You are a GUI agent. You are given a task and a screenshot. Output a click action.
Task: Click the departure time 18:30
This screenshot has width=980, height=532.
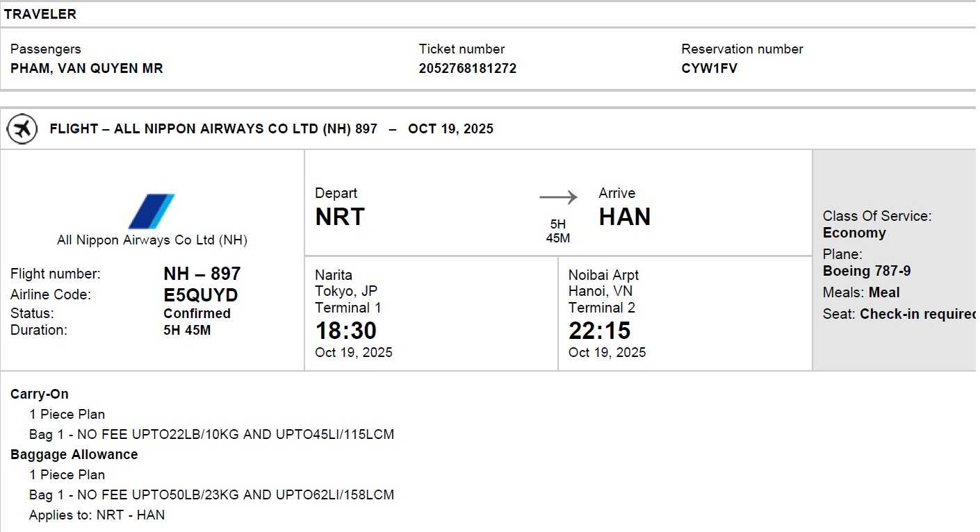pyautogui.click(x=345, y=331)
